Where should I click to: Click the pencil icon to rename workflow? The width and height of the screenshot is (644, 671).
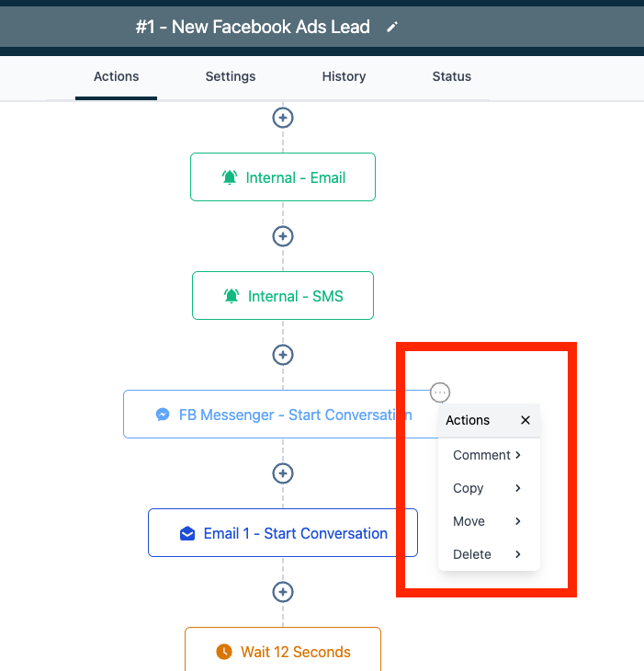[392, 28]
